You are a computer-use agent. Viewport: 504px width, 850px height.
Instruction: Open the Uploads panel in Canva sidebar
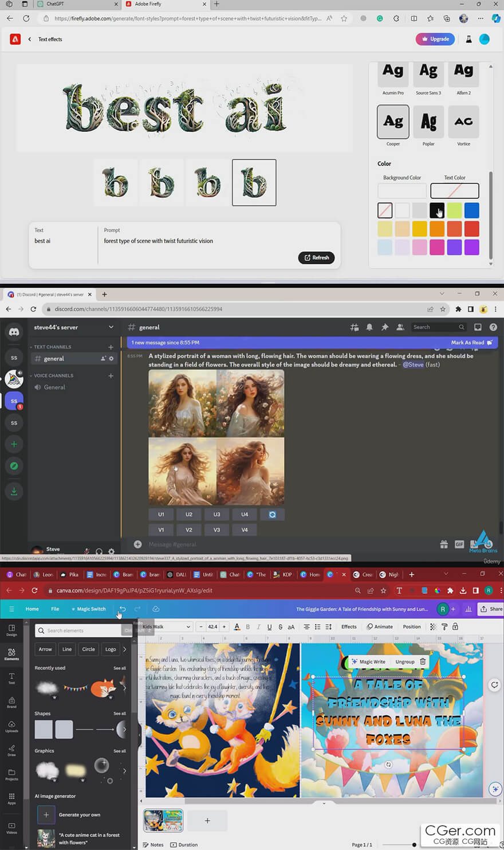pos(11,726)
